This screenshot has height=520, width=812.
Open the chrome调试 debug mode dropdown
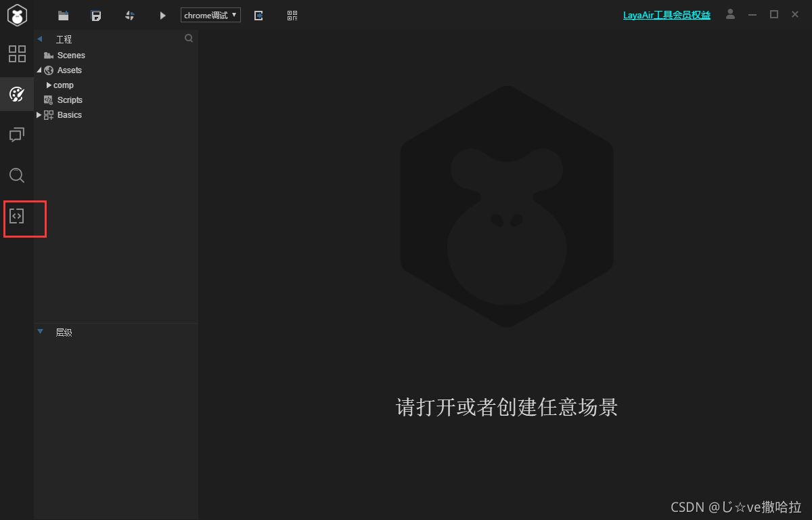pos(210,15)
